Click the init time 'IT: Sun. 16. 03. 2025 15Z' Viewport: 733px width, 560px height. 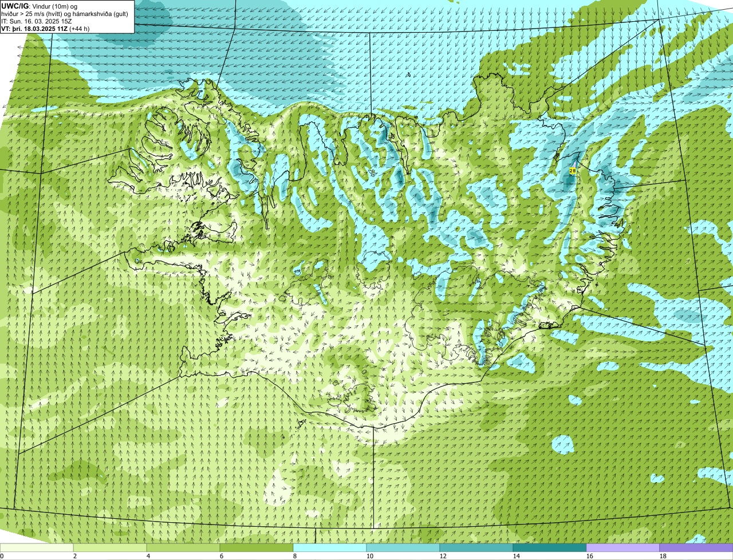[x=37, y=21]
